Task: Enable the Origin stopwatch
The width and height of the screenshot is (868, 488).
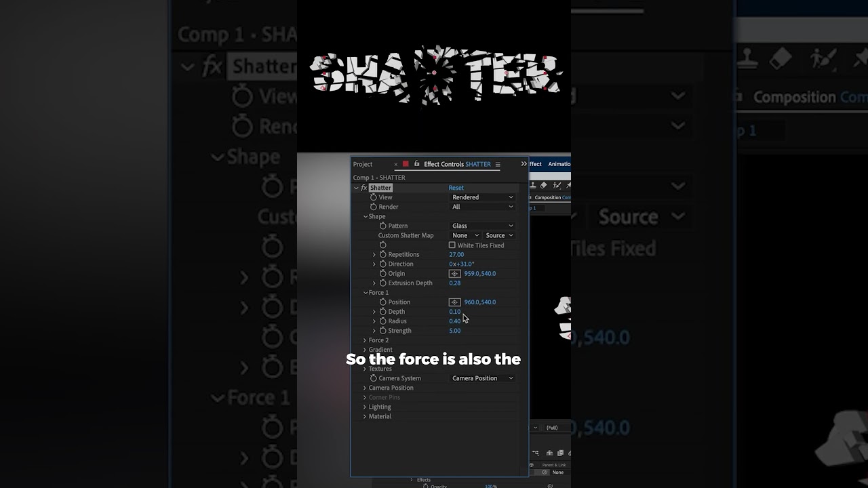Action: pos(383,273)
